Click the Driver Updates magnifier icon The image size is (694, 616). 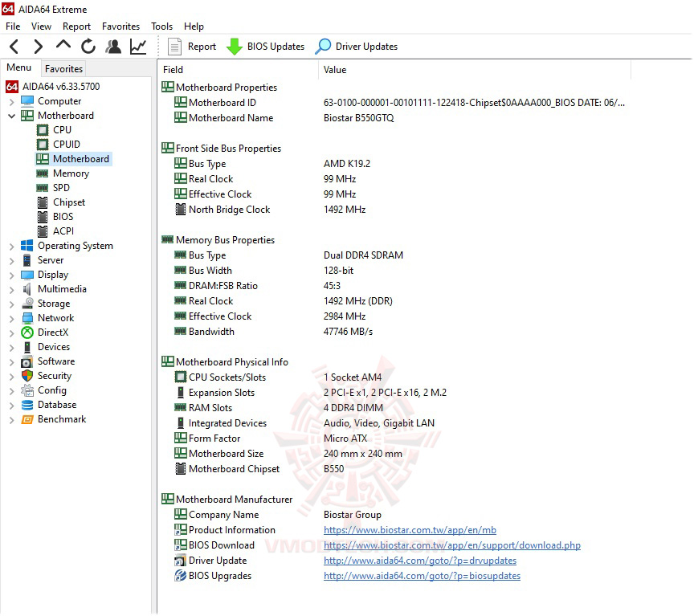pyautogui.click(x=323, y=47)
